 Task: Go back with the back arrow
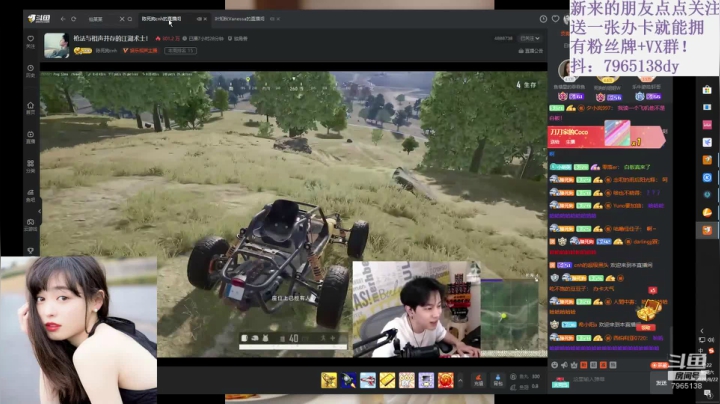63,19
